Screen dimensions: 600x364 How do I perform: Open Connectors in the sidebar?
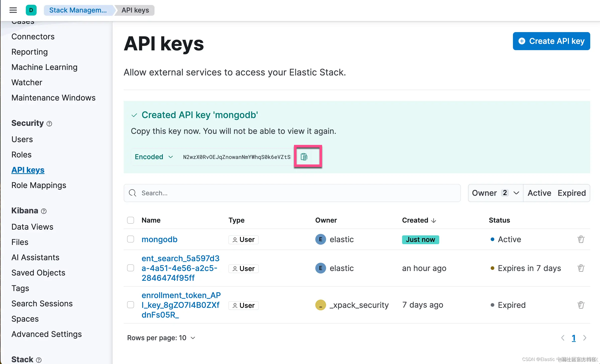tap(33, 37)
